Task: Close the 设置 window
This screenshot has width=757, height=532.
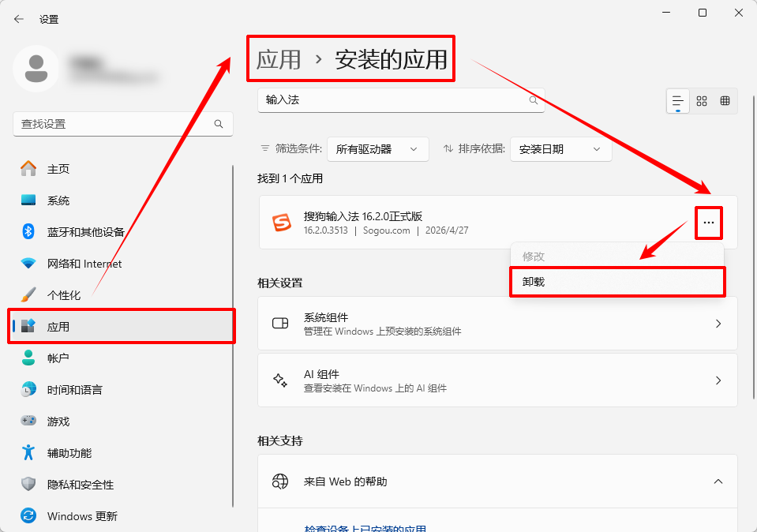Action: (739, 12)
